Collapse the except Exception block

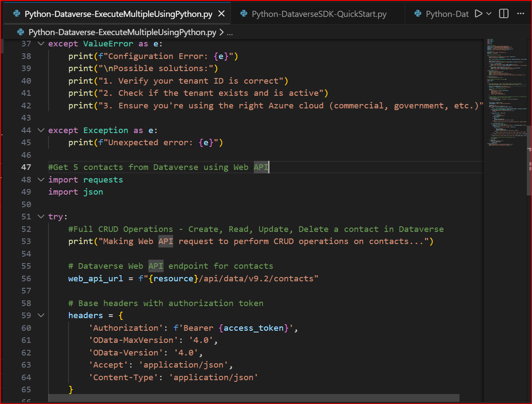(40, 130)
